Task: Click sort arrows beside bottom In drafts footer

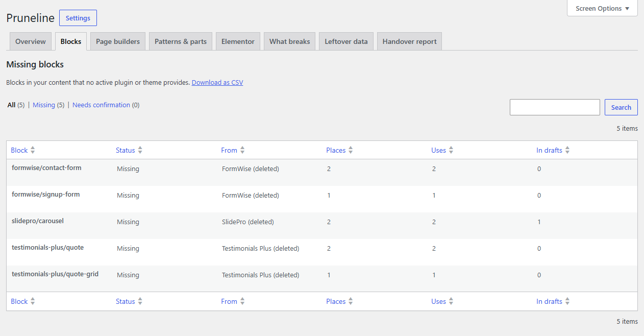Action: point(567,301)
